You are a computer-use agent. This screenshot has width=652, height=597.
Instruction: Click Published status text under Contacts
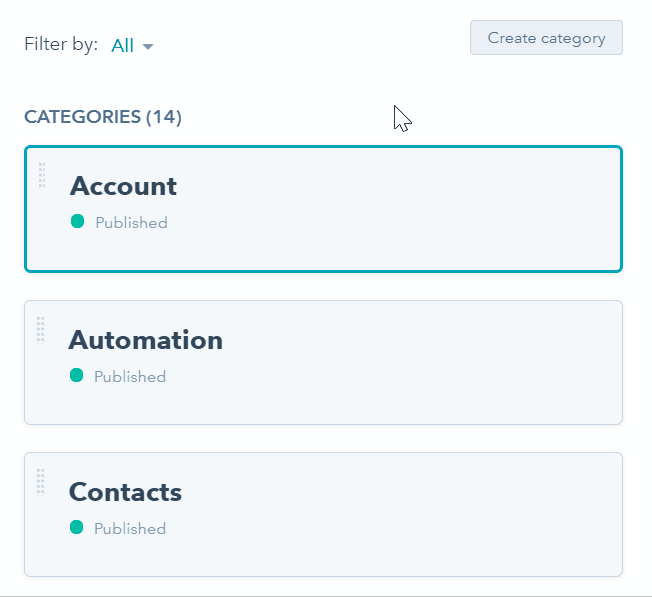coord(130,529)
